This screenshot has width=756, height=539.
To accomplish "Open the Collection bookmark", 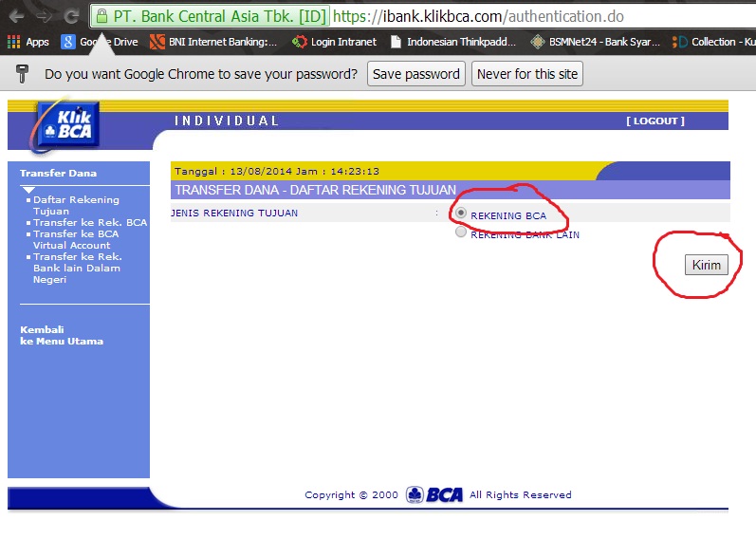I will click(x=713, y=42).
